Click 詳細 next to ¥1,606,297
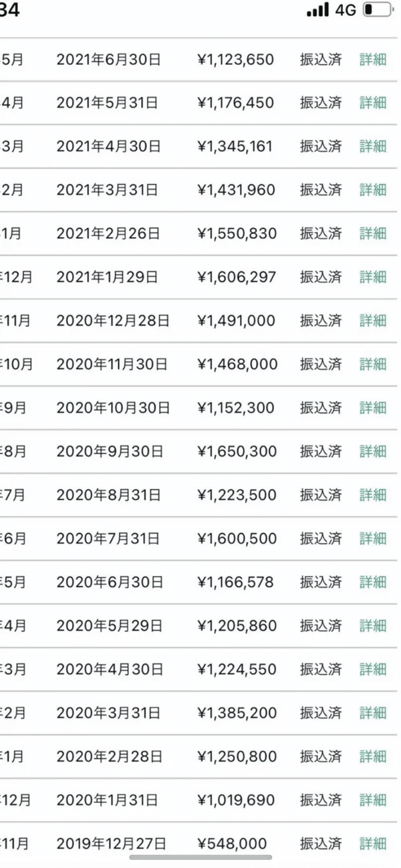The height and width of the screenshot is (868, 401). (373, 277)
